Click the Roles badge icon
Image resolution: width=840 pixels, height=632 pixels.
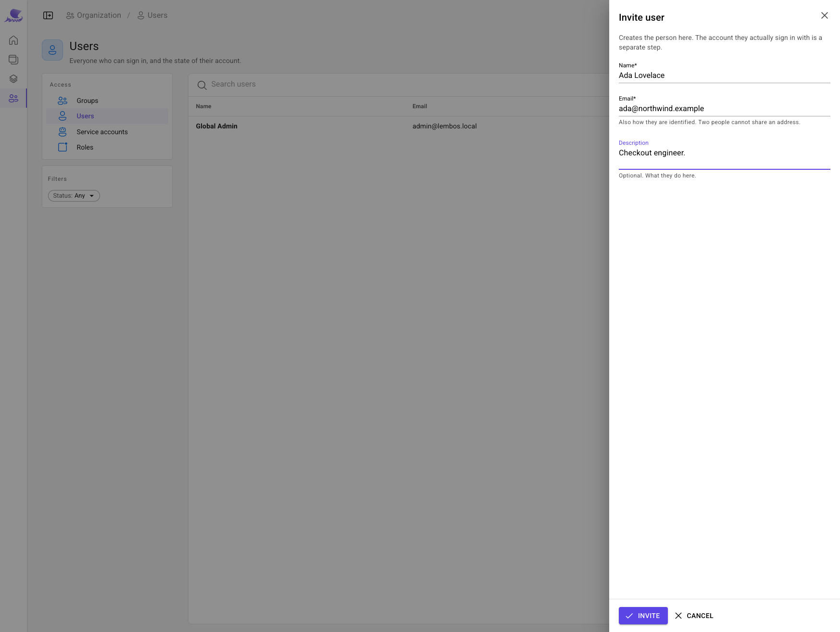point(63,147)
